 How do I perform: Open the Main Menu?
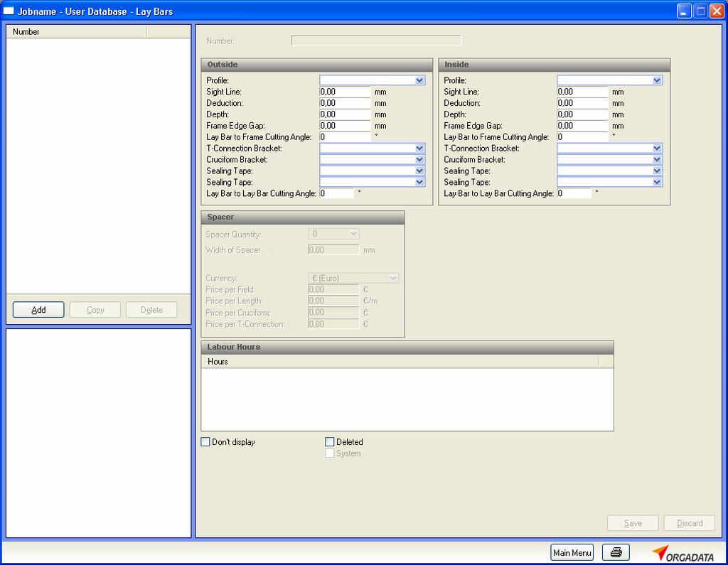(x=572, y=552)
